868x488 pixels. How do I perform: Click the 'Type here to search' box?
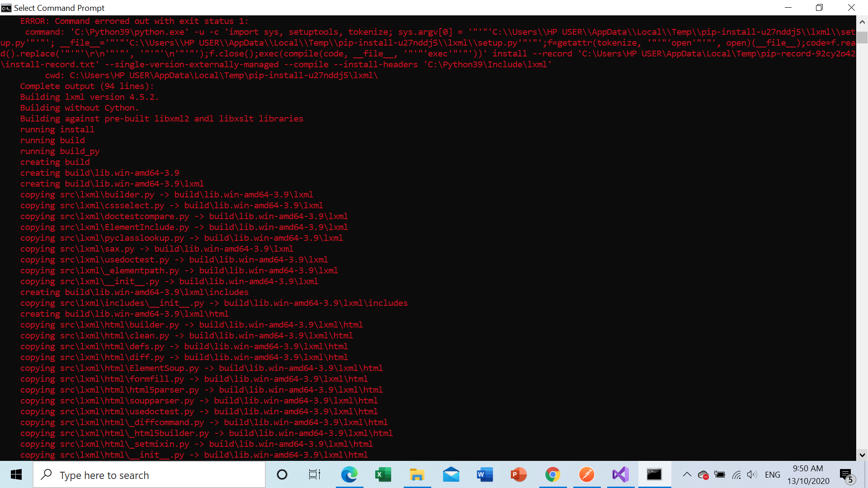[x=149, y=474]
